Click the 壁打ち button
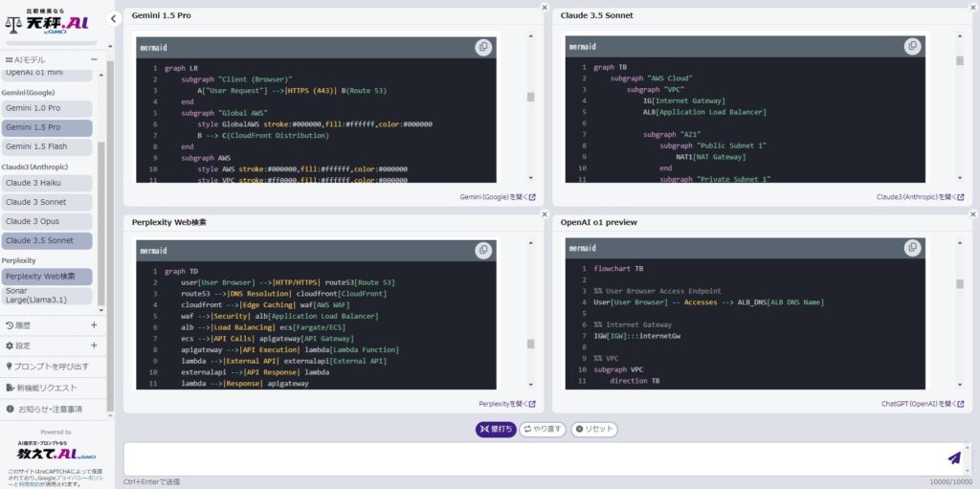Image resolution: width=980 pixels, height=489 pixels. (496, 430)
